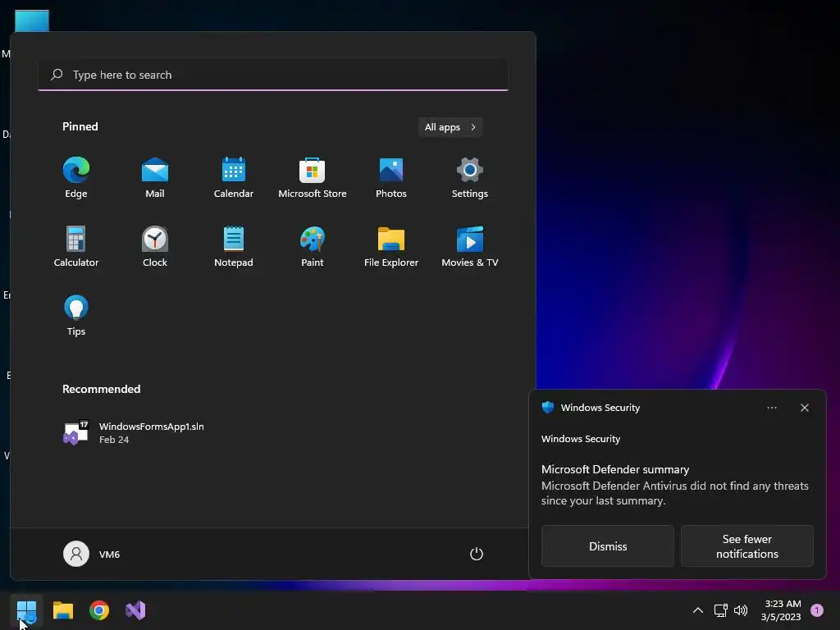
Task: Open File Explorer from the taskbar
Action: pyautogui.click(x=62, y=610)
